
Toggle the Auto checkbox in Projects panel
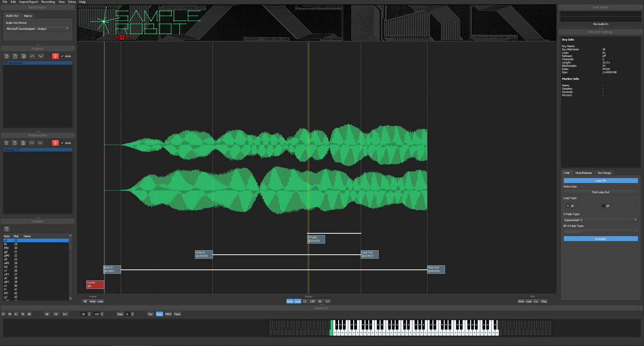click(x=62, y=56)
